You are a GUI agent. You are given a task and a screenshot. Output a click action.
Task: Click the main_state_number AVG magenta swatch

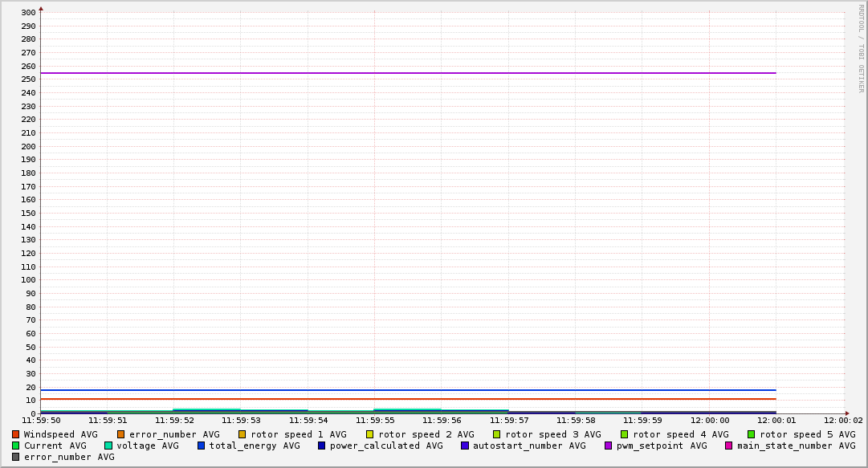point(729,446)
